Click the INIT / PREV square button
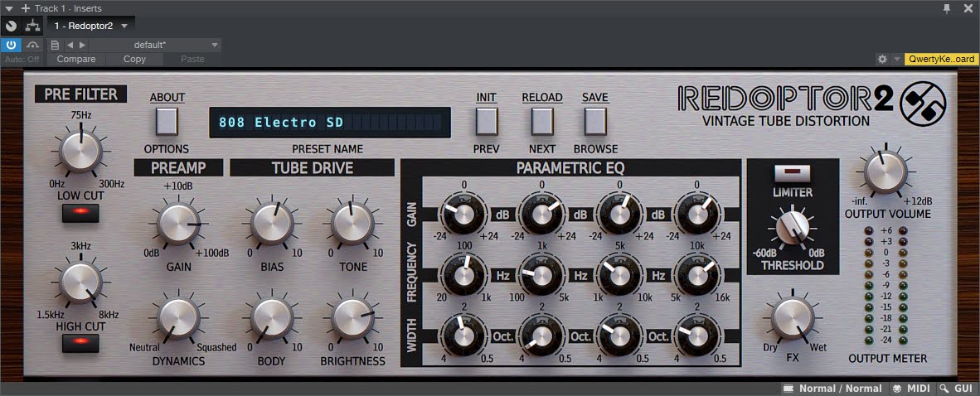This screenshot has height=396, width=980. pos(487,121)
